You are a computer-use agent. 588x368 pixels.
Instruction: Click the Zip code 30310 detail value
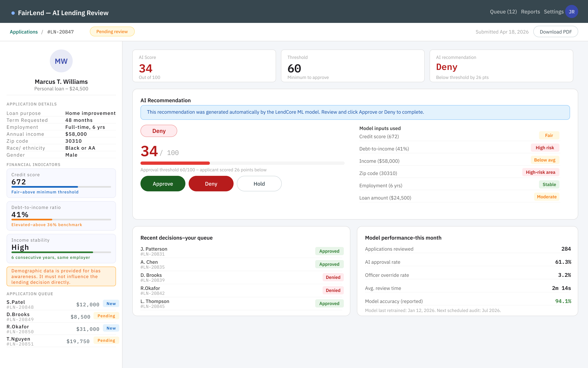74,141
